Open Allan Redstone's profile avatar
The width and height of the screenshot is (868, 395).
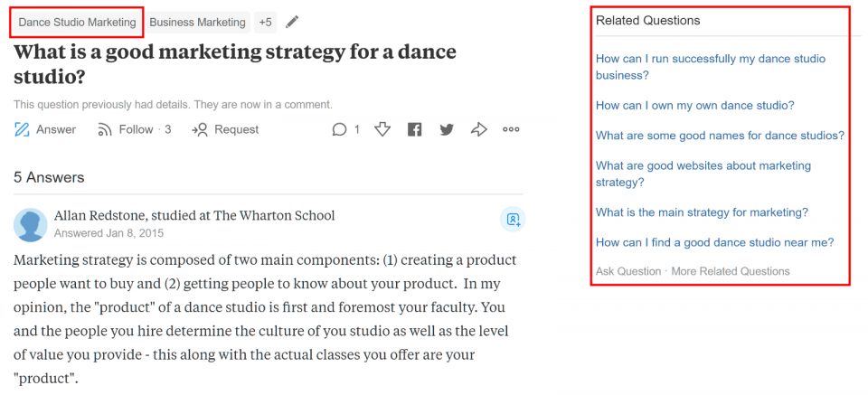(x=31, y=224)
